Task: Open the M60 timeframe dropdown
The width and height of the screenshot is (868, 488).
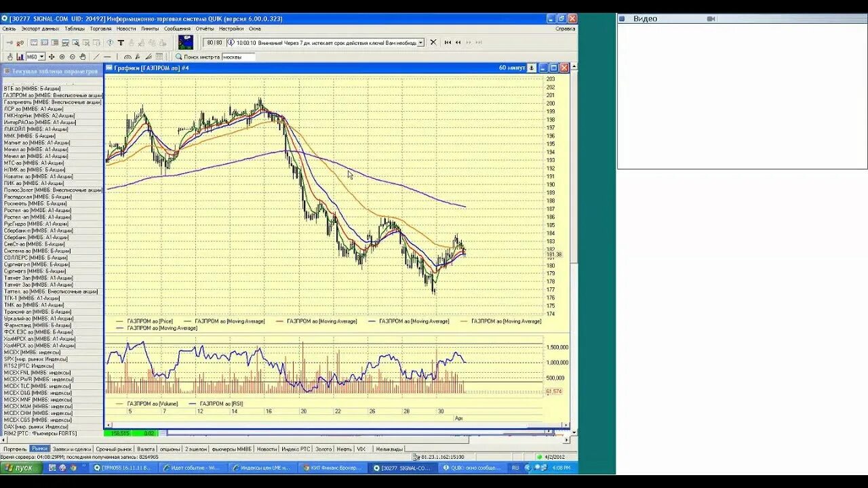Action: pyautogui.click(x=41, y=57)
